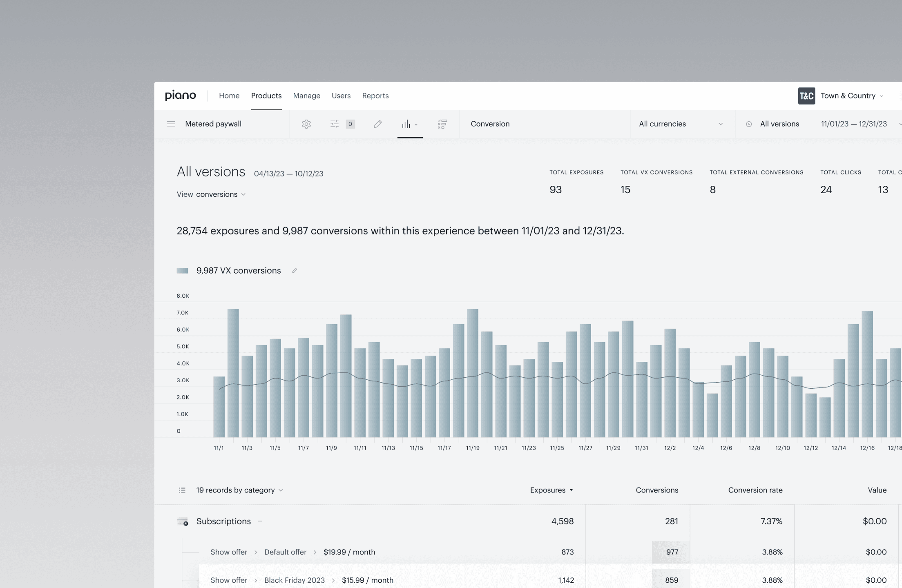This screenshot has height=588, width=902.
Task: Expand the View conversions dropdown
Action: (217, 194)
